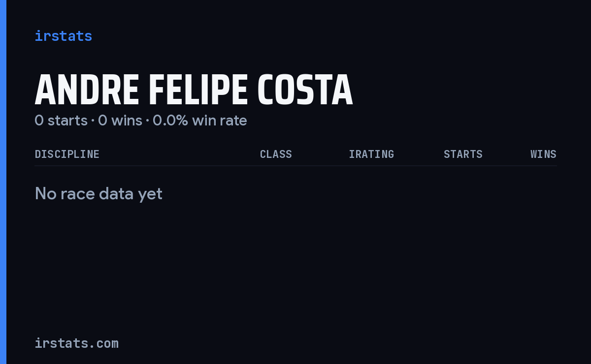The width and height of the screenshot is (591, 364).
Task: Click the '0 wins' summary stat
Action: (x=120, y=120)
